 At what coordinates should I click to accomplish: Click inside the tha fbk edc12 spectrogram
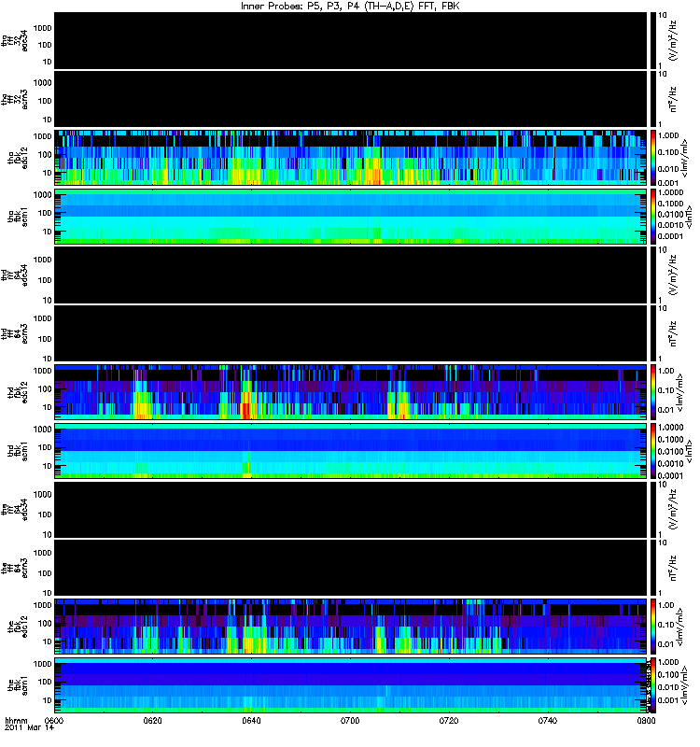tap(351, 158)
